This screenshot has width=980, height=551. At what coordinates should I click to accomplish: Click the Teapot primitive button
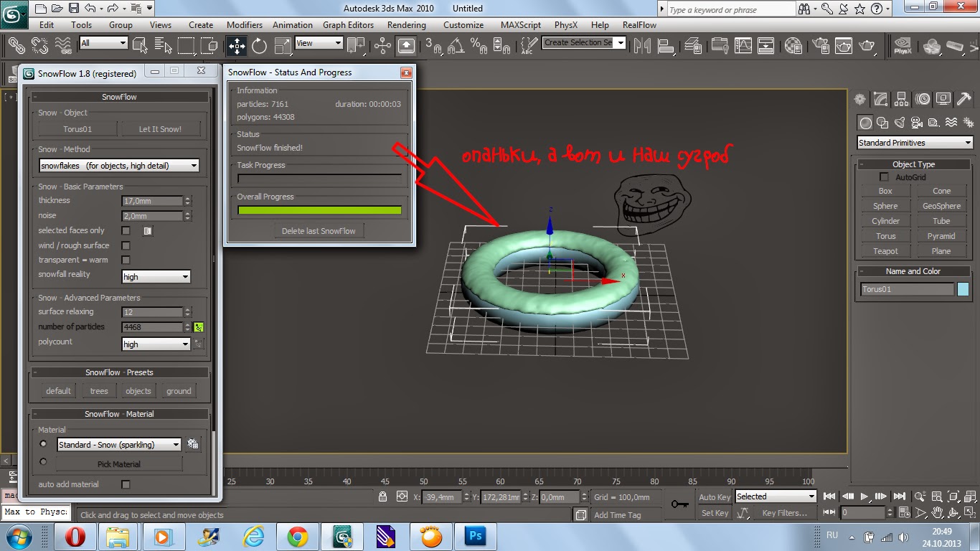(885, 251)
